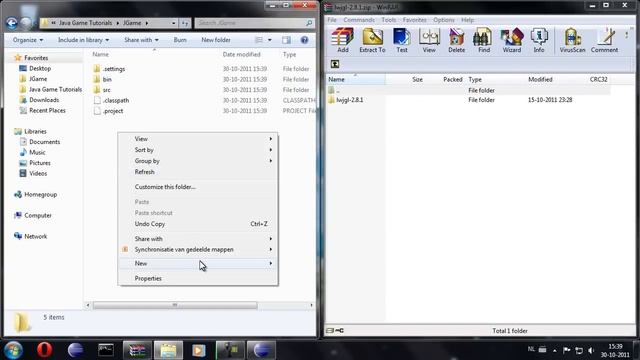Expand the address bar history dropdown
Viewport: 640px width, 360px height.
174,23
